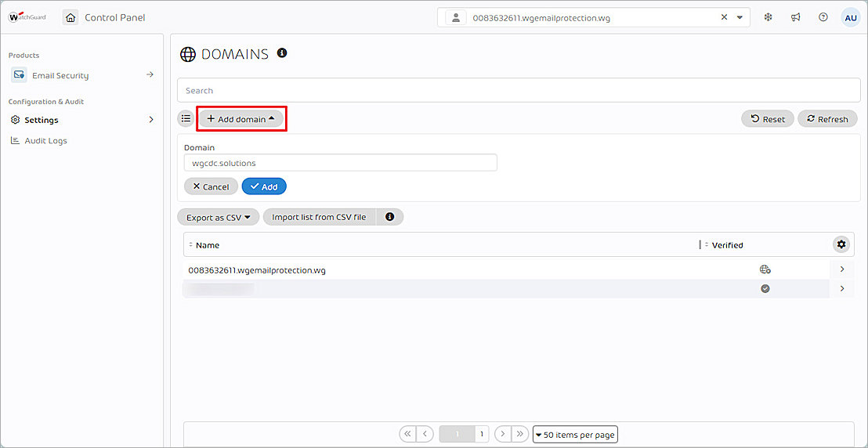Click the DOMAINS globe icon

[x=188, y=54]
